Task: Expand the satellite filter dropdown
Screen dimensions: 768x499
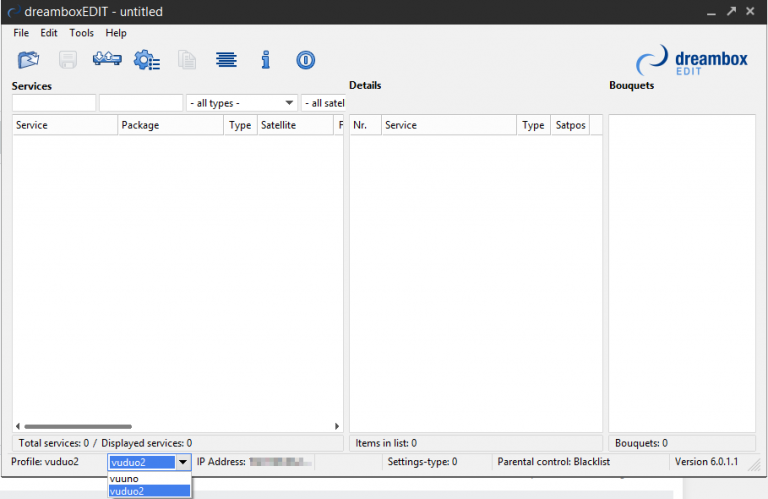Action: 323,103
